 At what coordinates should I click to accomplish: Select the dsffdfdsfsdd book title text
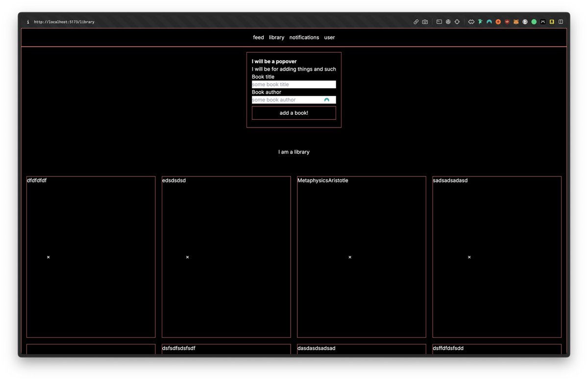448,348
